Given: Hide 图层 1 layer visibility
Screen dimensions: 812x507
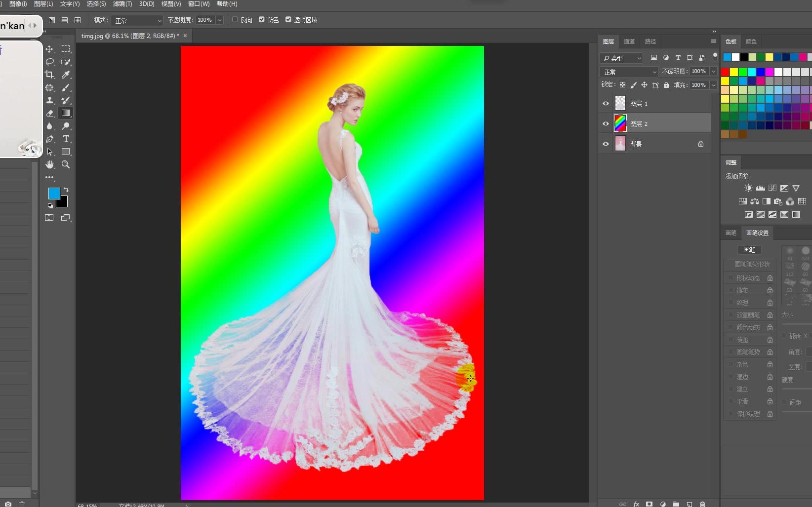Looking at the screenshot, I should (x=606, y=104).
